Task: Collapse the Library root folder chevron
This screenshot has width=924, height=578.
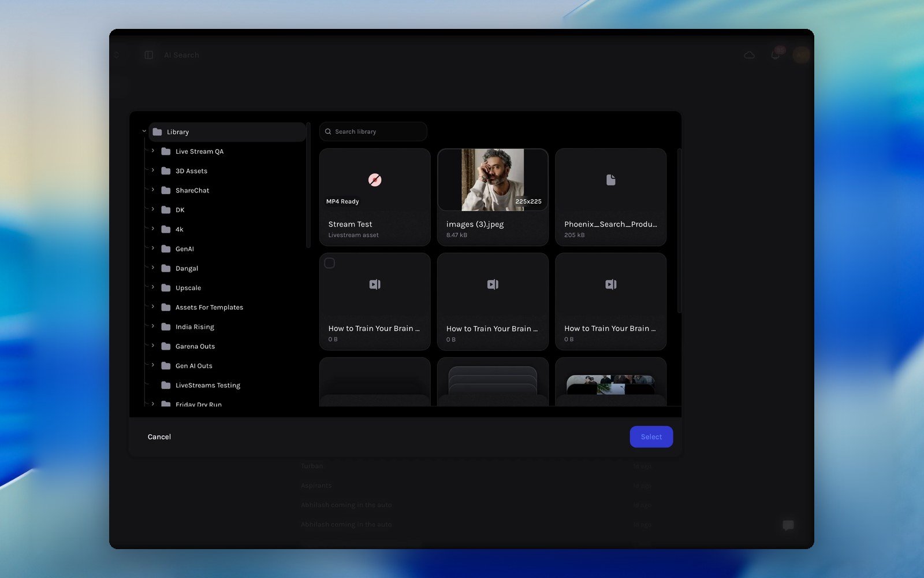Action: (x=144, y=132)
